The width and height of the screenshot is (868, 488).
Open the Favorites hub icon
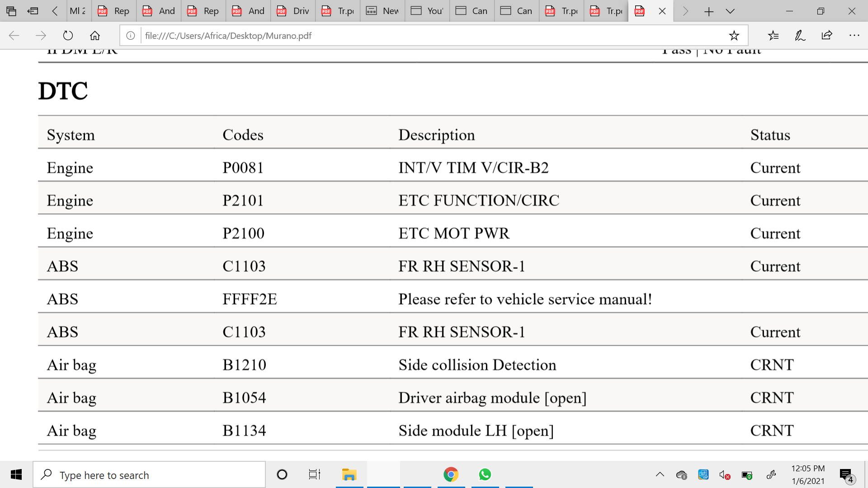(x=774, y=36)
